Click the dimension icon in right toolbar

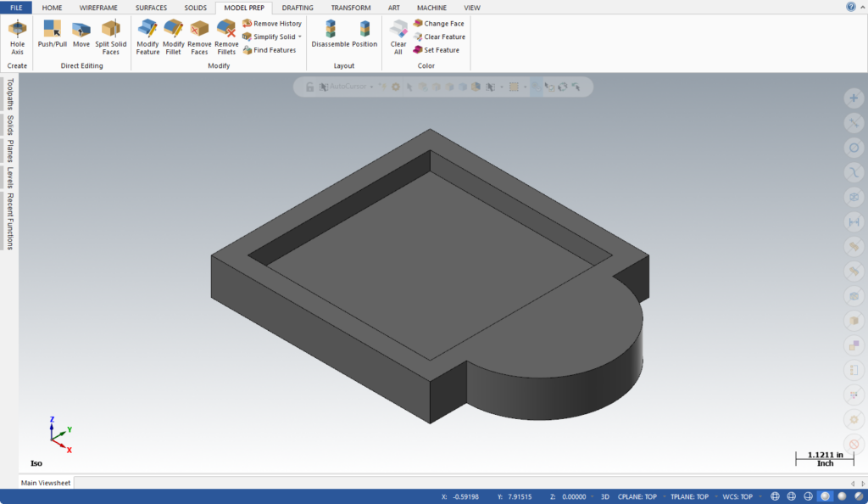tap(854, 222)
